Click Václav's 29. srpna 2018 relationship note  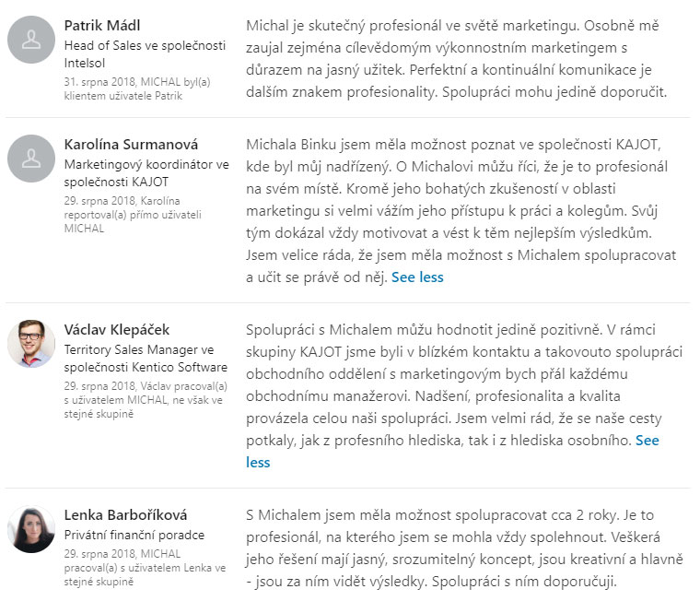click(x=146, y=400)
